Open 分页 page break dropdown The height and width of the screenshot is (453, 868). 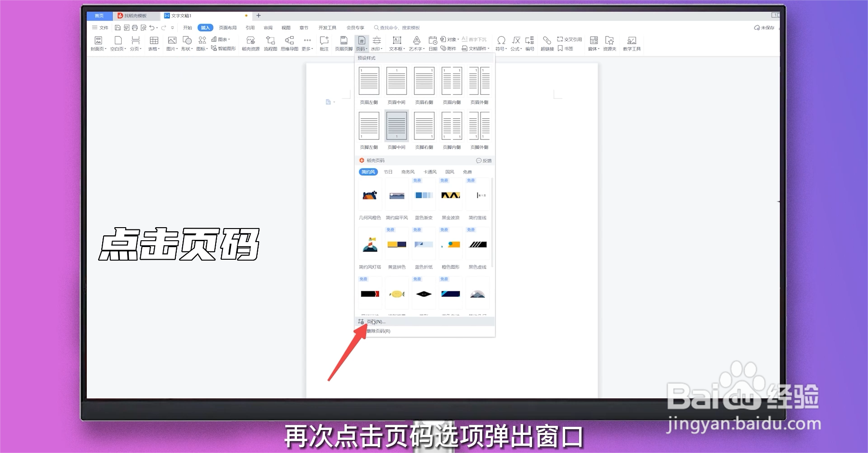pos(136,44)
